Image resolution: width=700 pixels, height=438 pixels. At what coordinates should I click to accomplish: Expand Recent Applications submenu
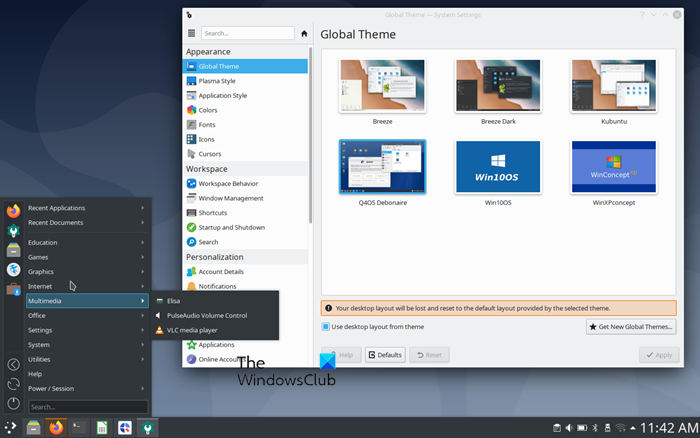87,208
